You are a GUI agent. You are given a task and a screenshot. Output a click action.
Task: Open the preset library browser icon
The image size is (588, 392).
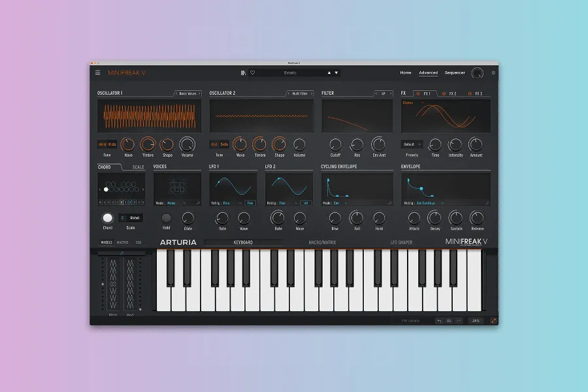coord(243,73)
